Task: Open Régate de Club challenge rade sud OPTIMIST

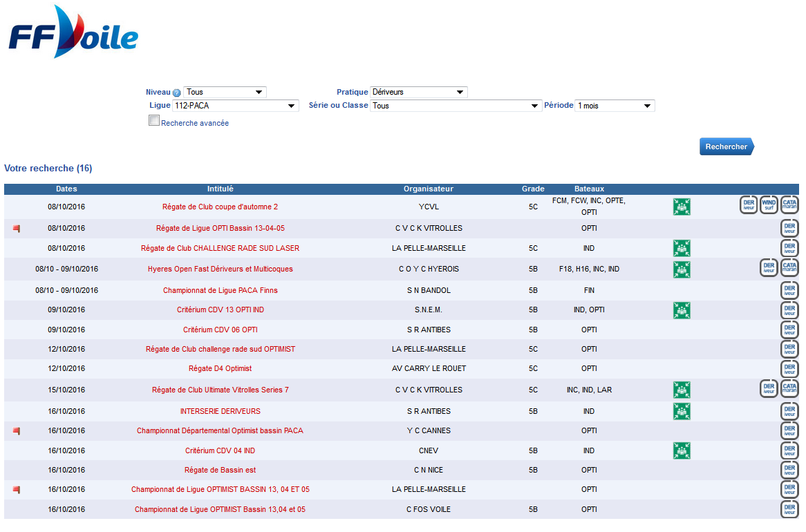Action: point(220,349)
